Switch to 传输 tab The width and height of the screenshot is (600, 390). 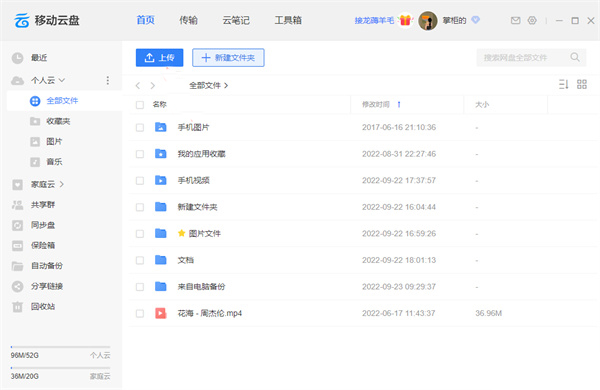(x=188, y=20)
